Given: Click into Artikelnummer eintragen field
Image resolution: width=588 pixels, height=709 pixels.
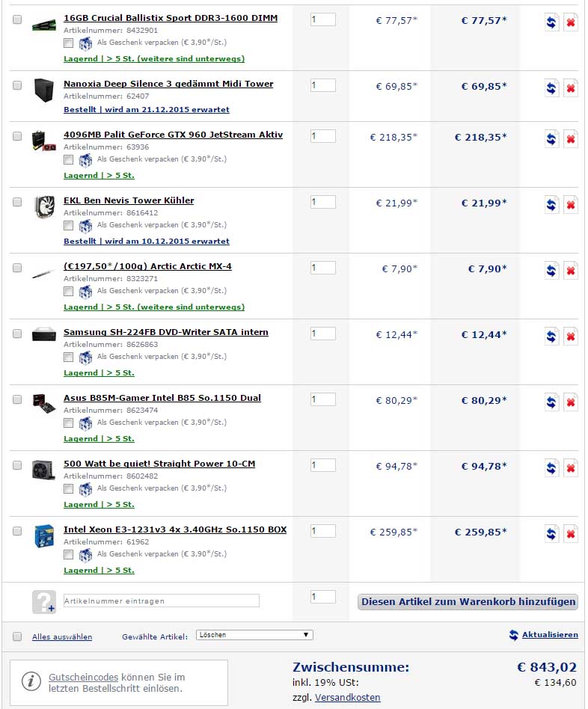Looking at the screenshot, I should pos(162,601).
